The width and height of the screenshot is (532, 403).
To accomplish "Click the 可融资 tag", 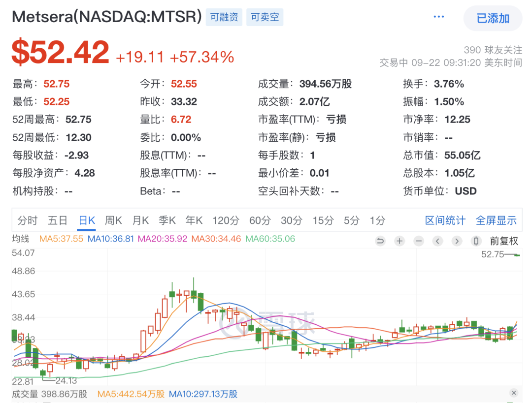I will [x=224, y=17].
